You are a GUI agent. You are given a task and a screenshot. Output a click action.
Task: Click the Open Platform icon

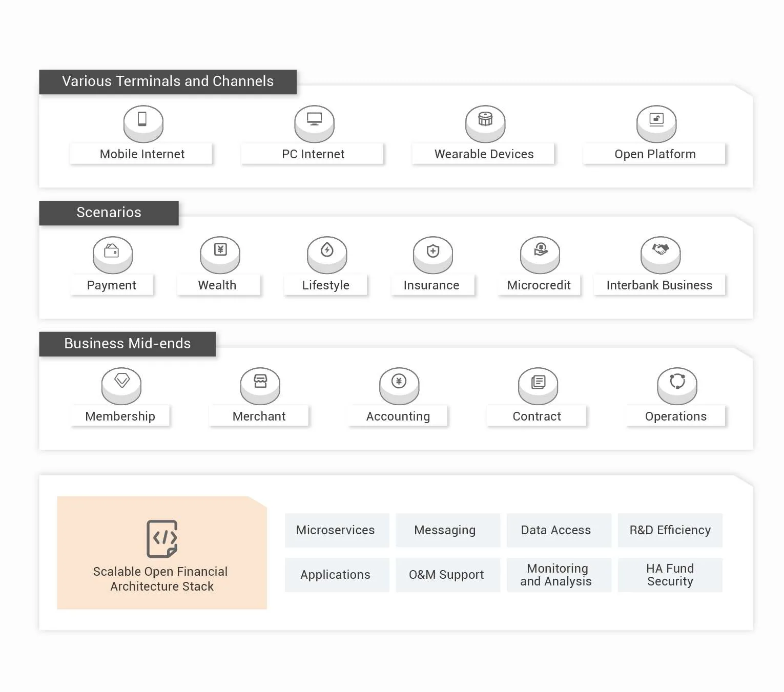(x=656, y=120)
